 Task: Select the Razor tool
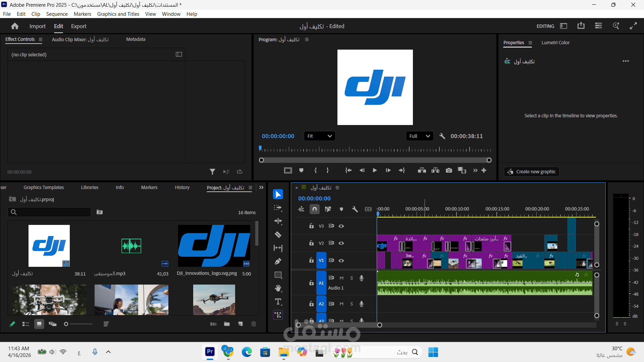(278, 235)
